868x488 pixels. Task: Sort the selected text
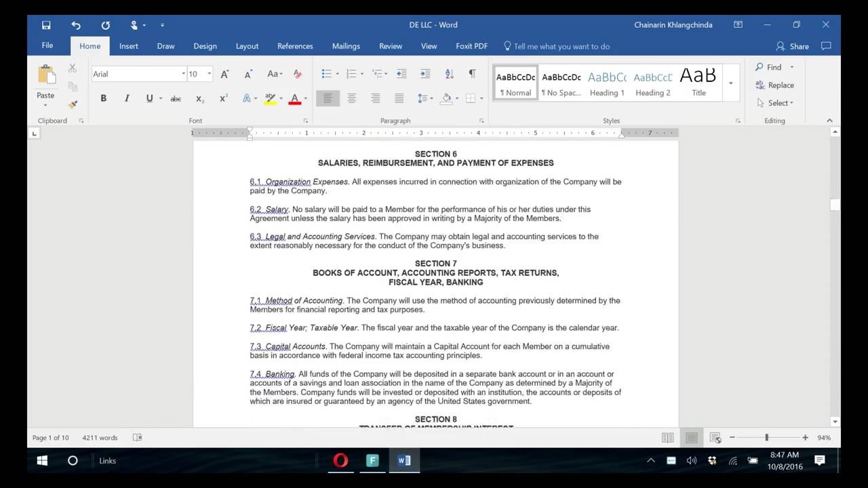(449, 74)
